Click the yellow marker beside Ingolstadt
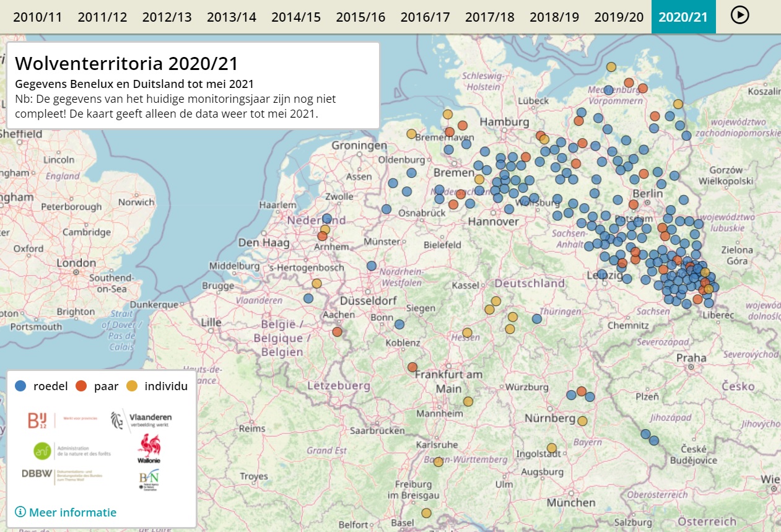 (x=552, y=448)
